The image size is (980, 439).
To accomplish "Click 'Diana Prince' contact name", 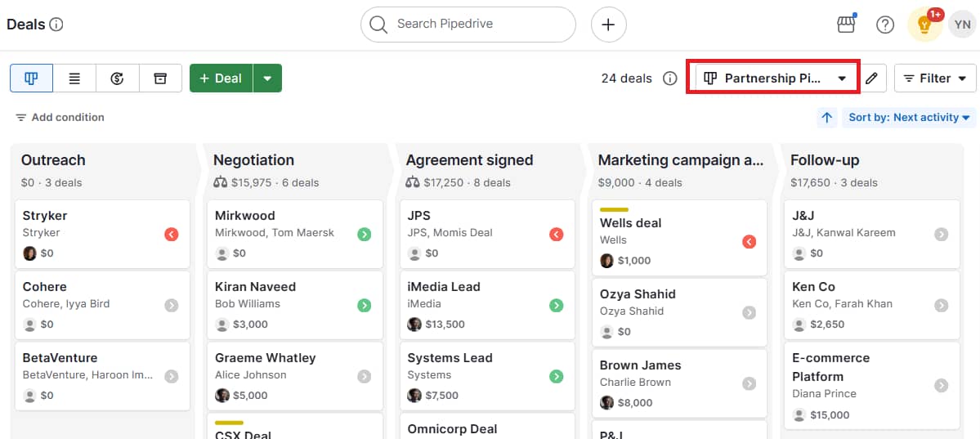I will (x=825, y=394).
